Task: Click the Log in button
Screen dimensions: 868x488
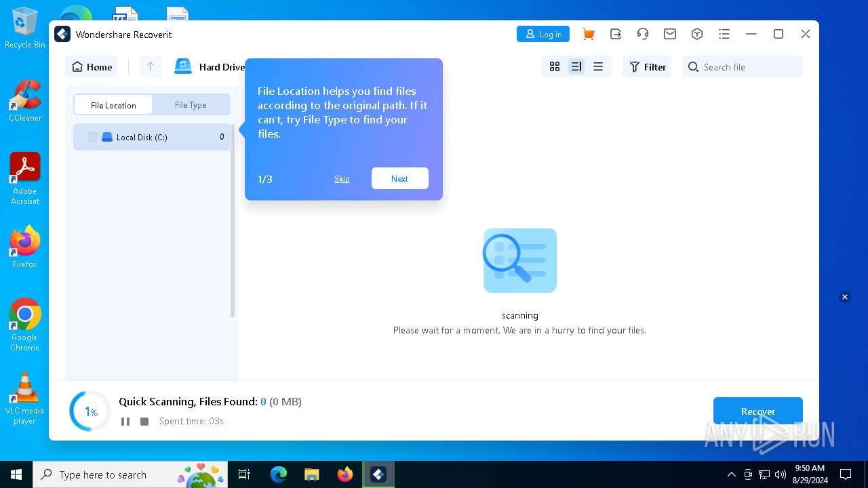Action: 543,34
